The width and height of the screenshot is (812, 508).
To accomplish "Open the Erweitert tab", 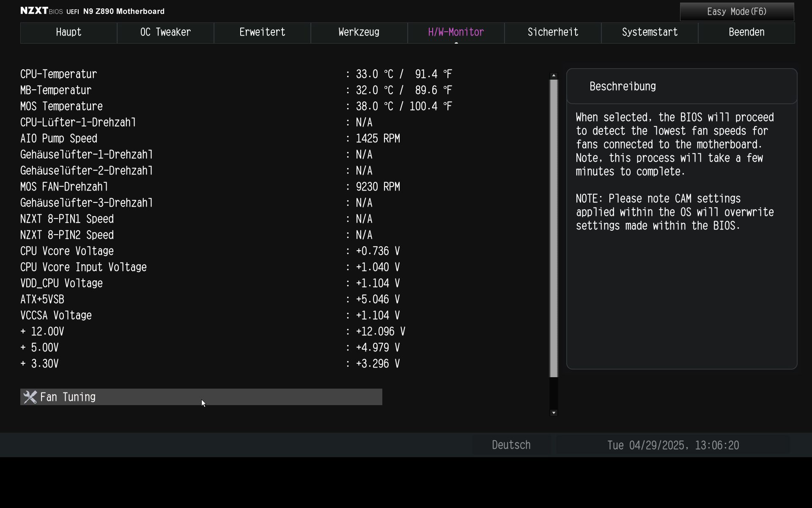I will (262, 33).
